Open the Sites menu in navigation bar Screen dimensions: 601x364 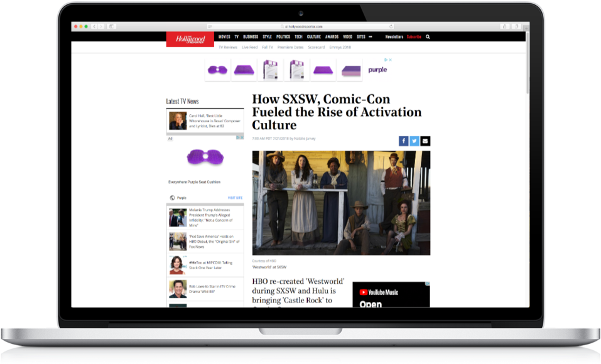[361, 37]
